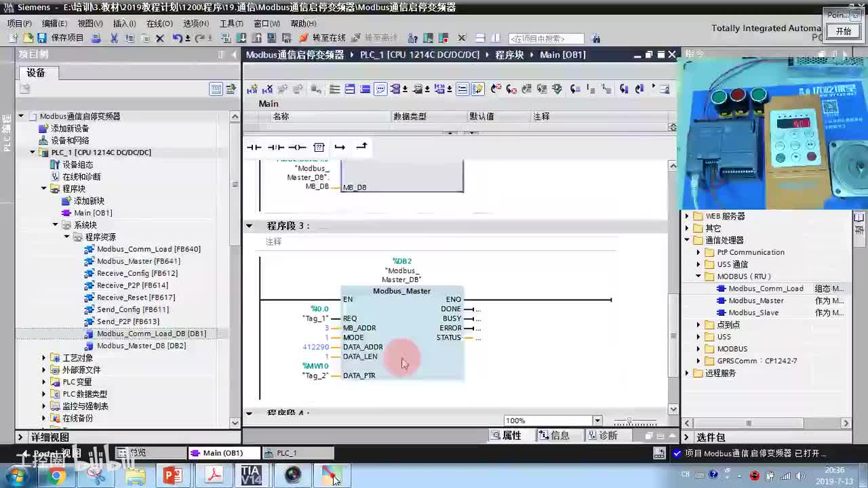Open the 在线(O) menu
The image size is (868, 488).
[x=159, y=23]
